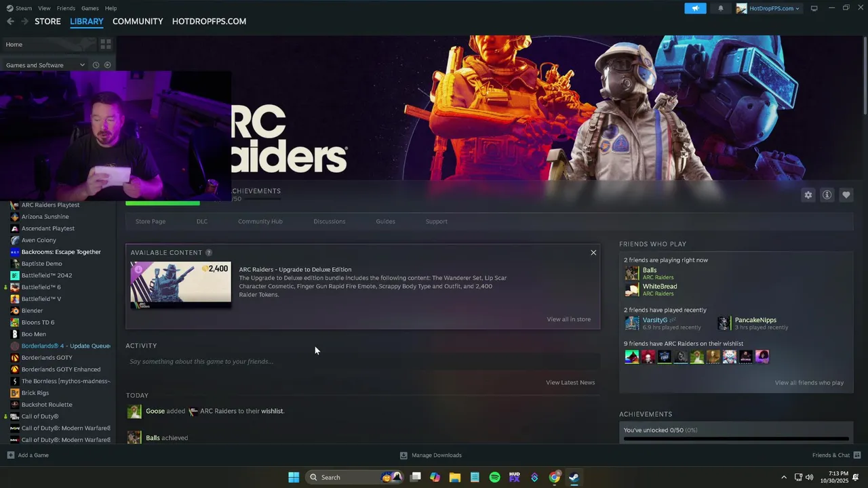
Task: Show hidden system tray icons
Action: (784, 477)
